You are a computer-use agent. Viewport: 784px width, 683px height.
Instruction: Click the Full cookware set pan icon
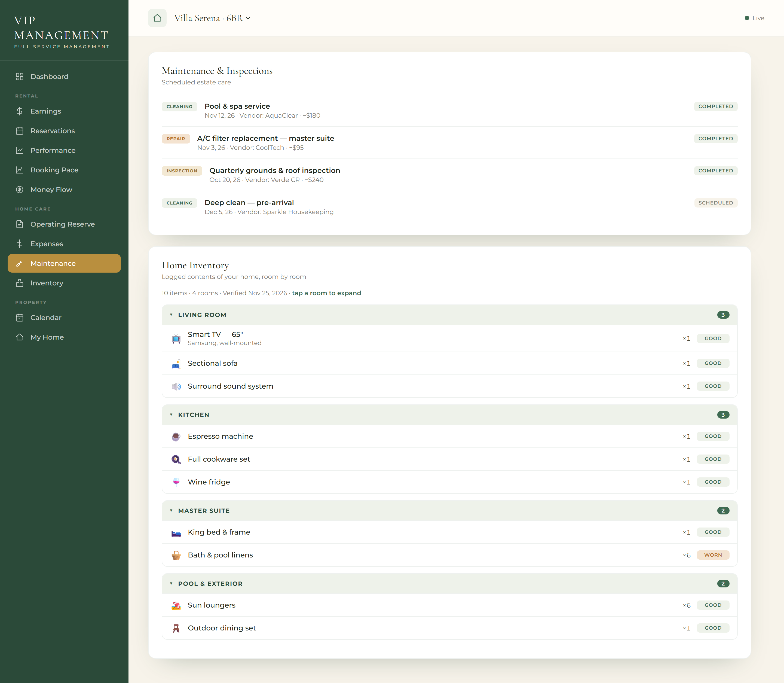176,460
